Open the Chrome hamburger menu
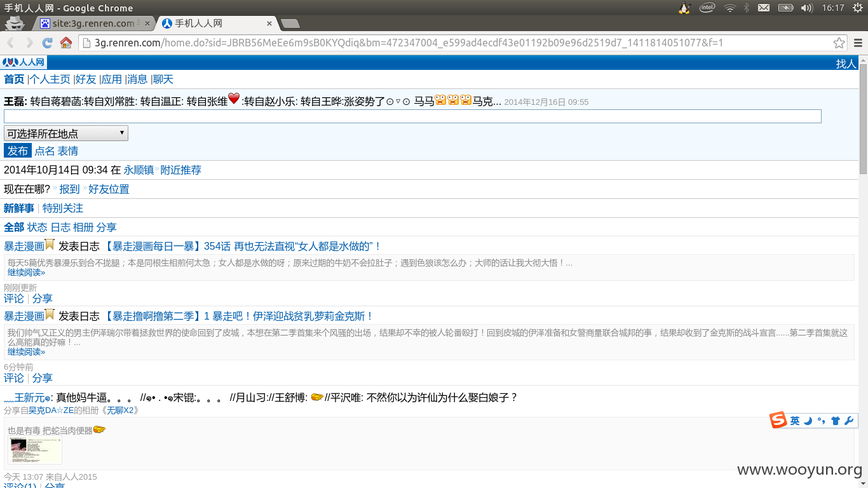Screen dimensions: 868x488 coord(858,43)
